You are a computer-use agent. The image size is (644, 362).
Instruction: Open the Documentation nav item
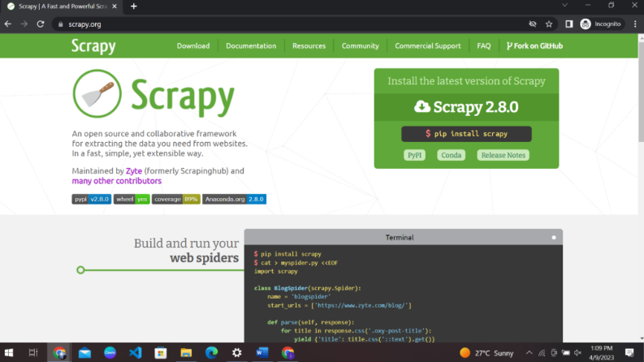click(x=251, y=46)
